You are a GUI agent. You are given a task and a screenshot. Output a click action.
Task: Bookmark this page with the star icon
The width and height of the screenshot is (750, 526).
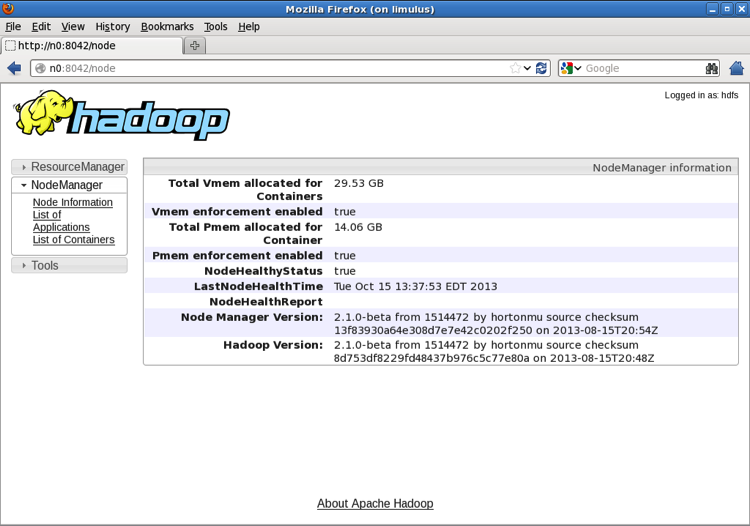tap(516, 68)
